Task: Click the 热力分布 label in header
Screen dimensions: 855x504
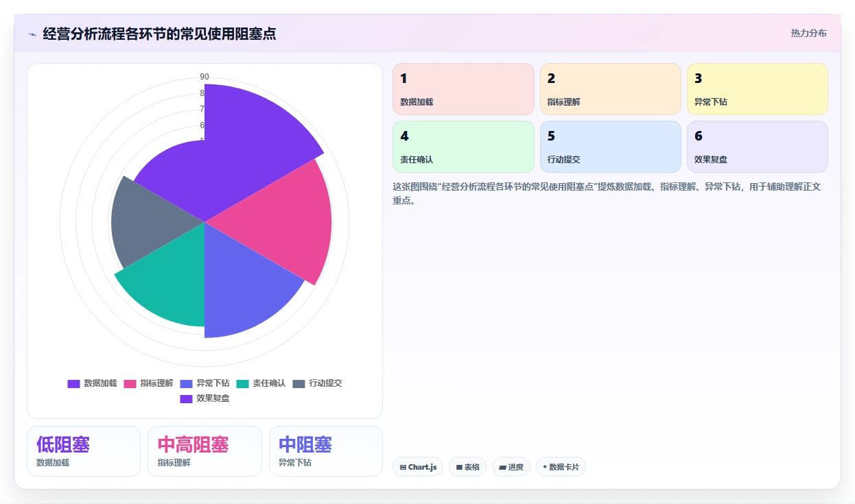Action: pos(808,33)
